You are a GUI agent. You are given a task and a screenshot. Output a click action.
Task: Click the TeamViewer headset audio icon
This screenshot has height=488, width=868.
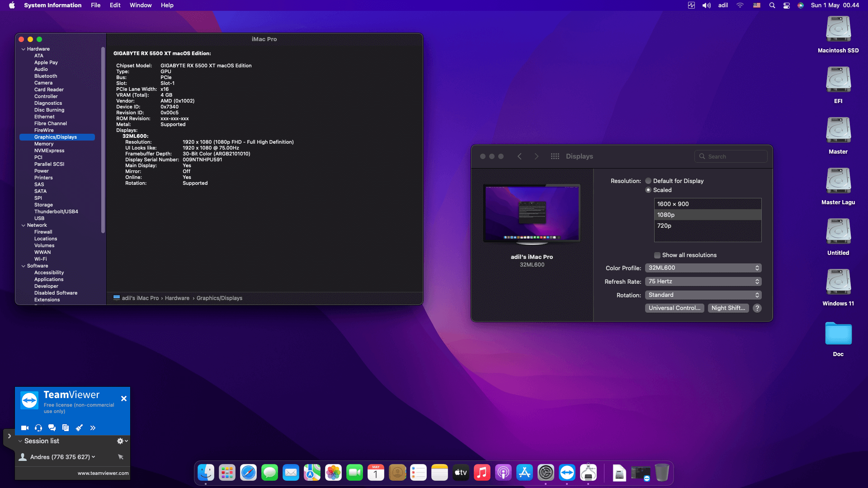(x=38, y=428)
